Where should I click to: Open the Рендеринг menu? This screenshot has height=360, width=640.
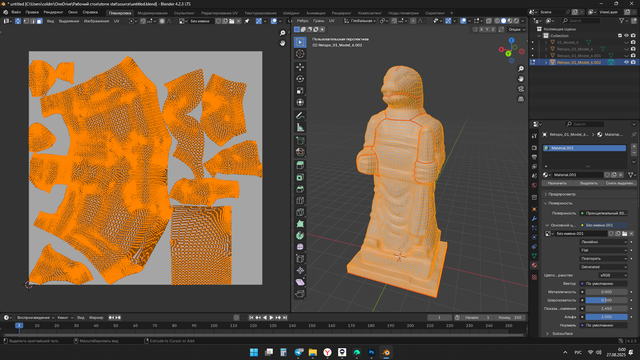[x=53, y=12]
